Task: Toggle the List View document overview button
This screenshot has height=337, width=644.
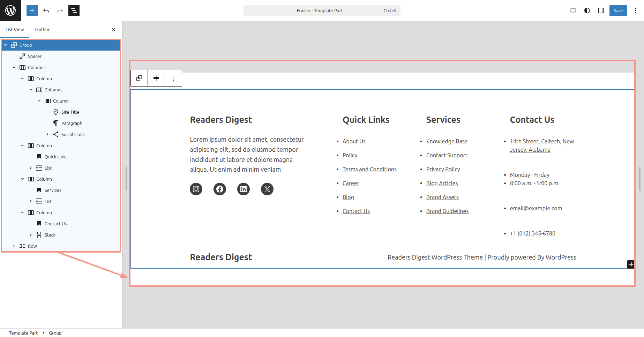Action: coord(74,10)
